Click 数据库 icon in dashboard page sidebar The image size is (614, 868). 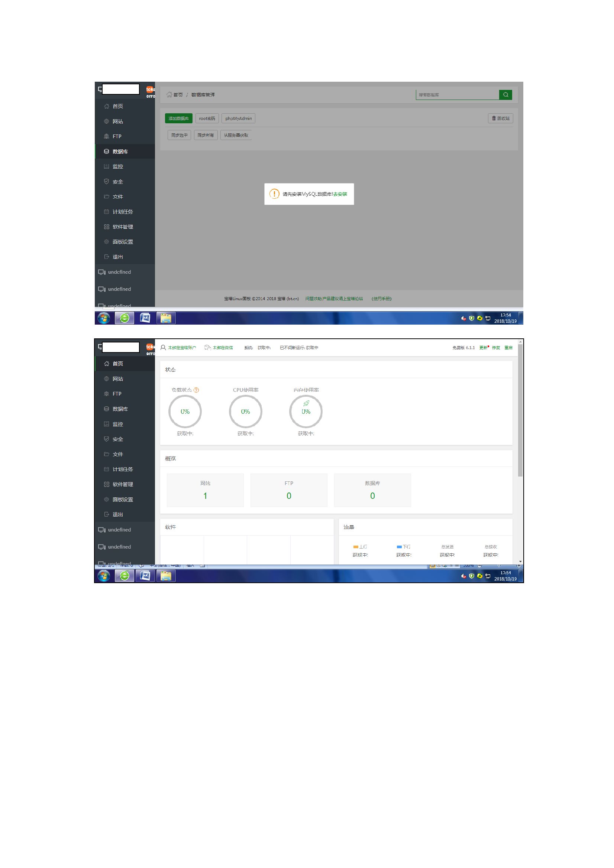click(106, 409)
